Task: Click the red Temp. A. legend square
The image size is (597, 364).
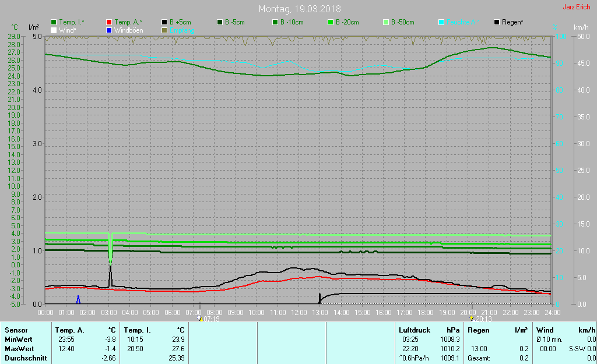Action: [x=109, y=22]
